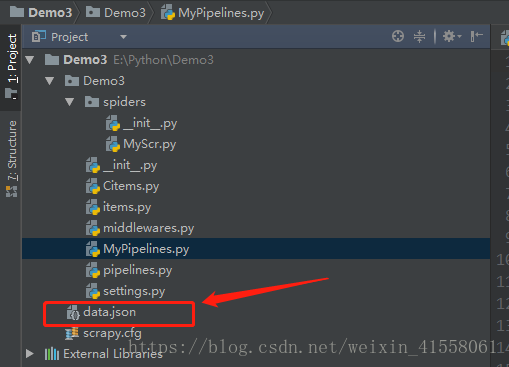The width and height of the screenshot is (509, 367).
Task: Open the Structure side tool tab
Action: [x=11, y=158]
